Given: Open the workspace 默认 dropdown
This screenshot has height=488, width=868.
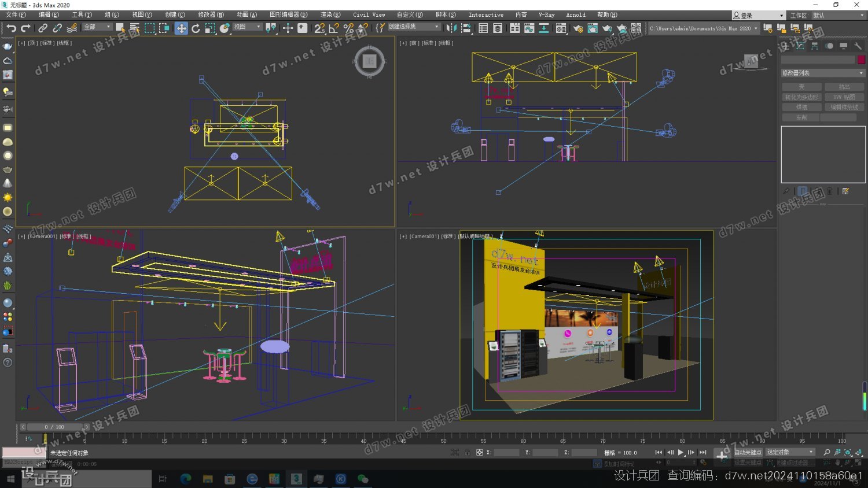Looking at the screenshot, I should (837, 15).
